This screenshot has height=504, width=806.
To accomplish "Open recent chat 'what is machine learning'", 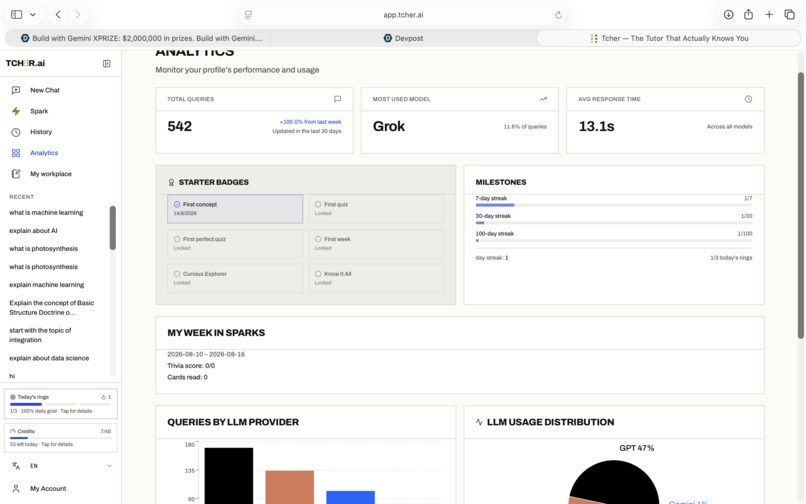I will pyautogui.click(x=46, y=212).
